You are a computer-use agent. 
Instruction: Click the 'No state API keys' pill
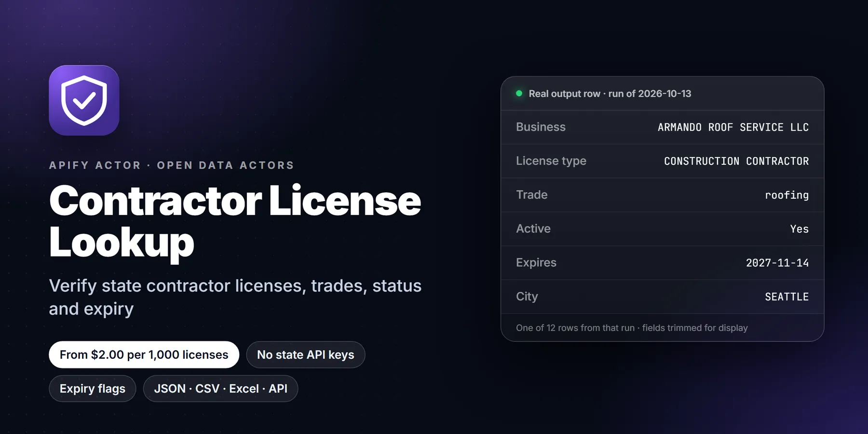(306, 355)
